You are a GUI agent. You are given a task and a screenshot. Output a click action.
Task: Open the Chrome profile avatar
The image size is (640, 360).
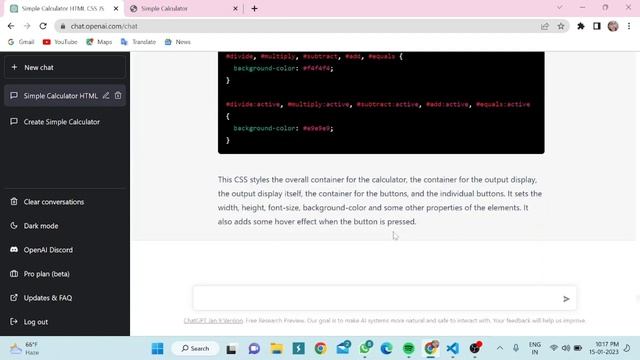613,26
